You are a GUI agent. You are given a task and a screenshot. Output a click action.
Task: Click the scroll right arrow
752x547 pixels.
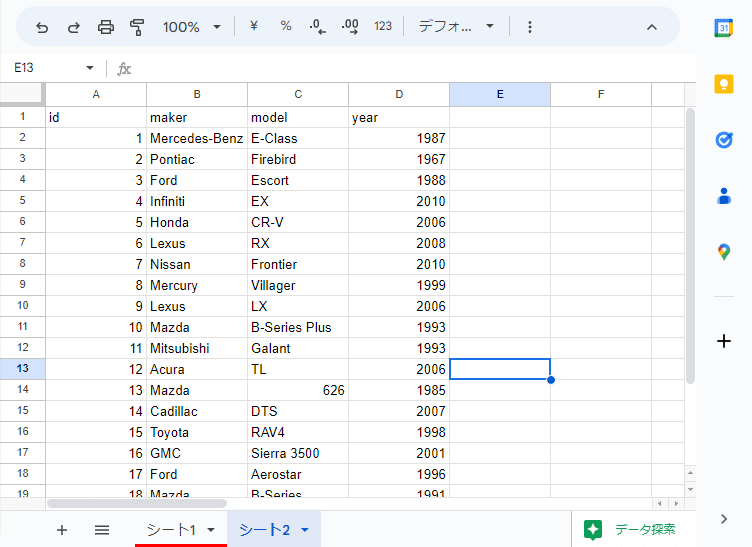[x=676, y=503]
